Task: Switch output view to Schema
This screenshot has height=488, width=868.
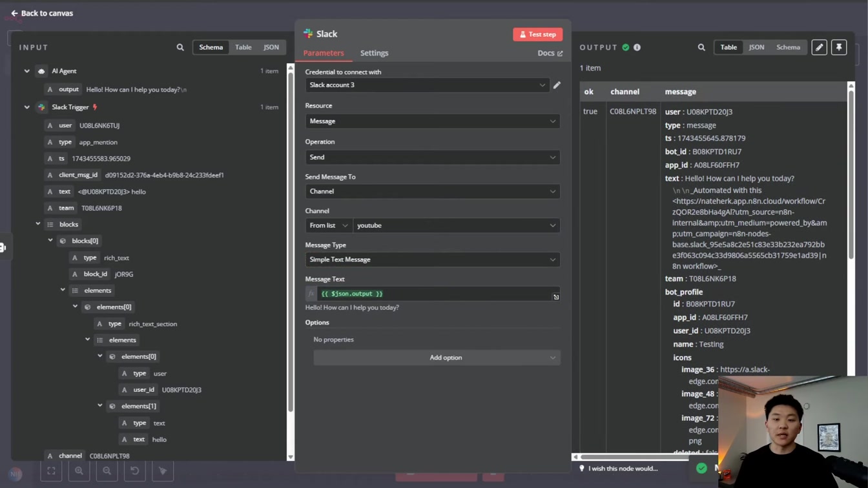Action: (x=788, y=47)
